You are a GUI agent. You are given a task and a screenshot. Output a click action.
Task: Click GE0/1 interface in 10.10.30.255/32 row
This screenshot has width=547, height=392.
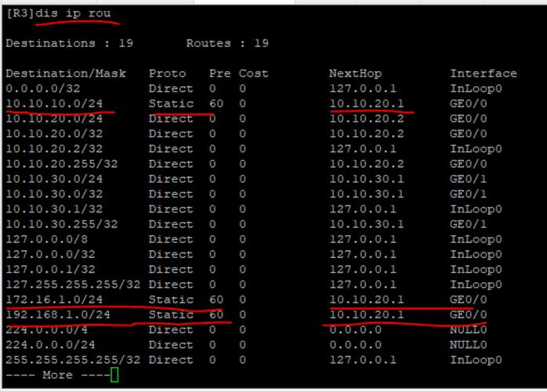pos(468,224)
